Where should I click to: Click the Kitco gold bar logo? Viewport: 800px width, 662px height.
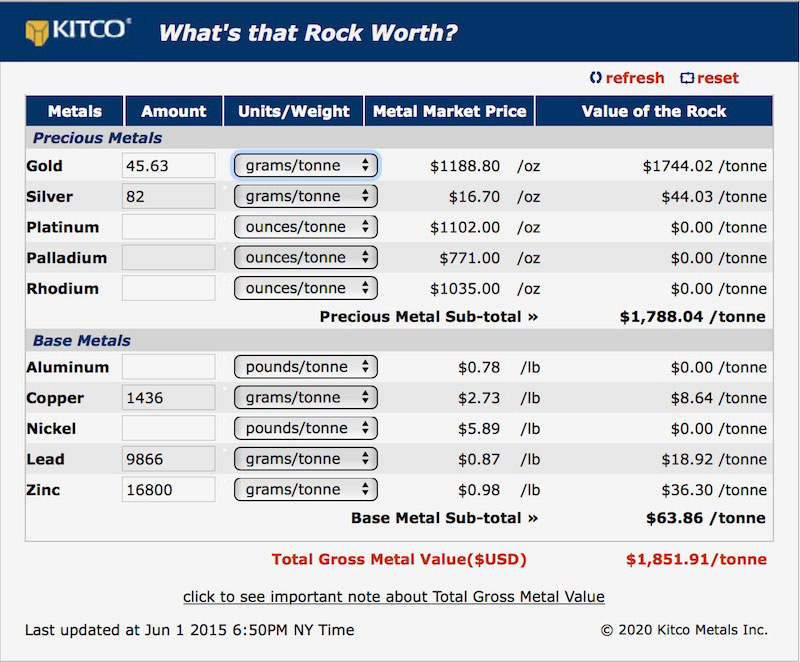coord(37,33)
